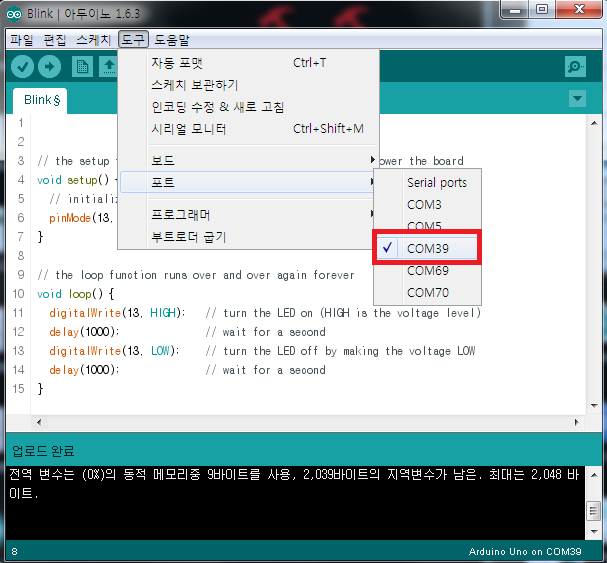This screenshot has width=607, height=563.
Task: Expand the 포트 submenu item
Action: click(248, 182)
